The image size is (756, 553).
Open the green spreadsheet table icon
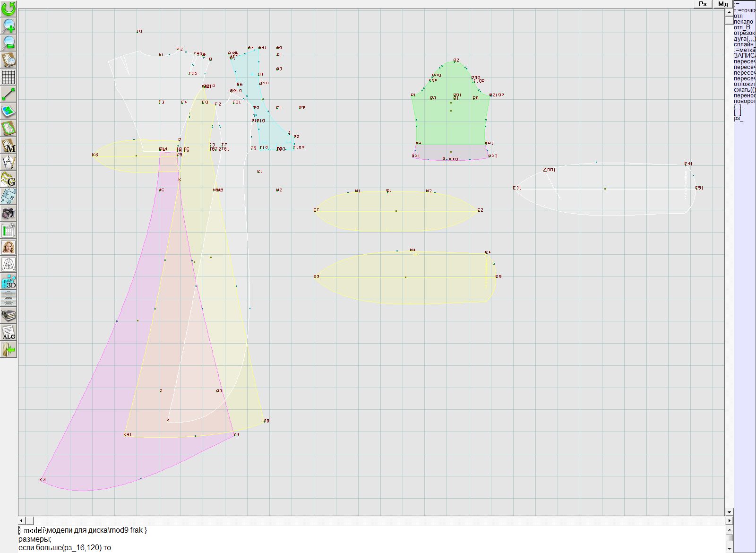point(9,230)
